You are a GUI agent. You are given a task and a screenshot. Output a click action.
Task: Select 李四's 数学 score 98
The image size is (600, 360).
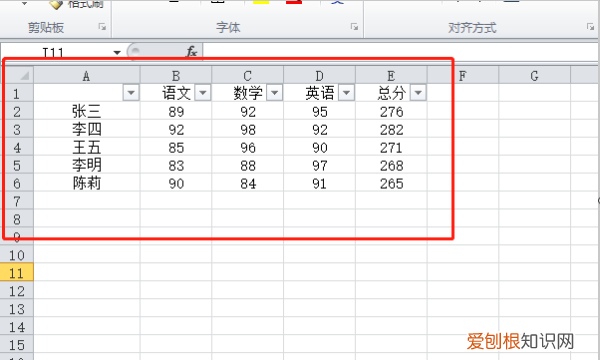(248, 129)
